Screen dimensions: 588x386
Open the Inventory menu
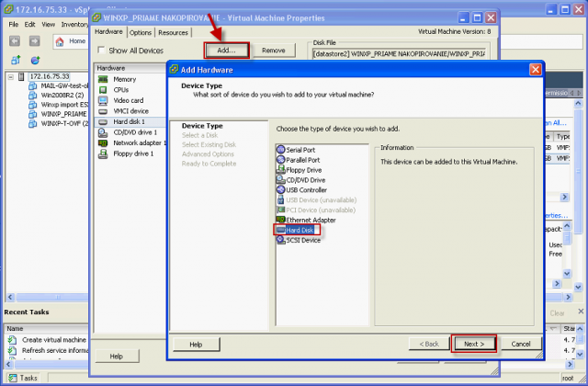(x=74, y=25)
